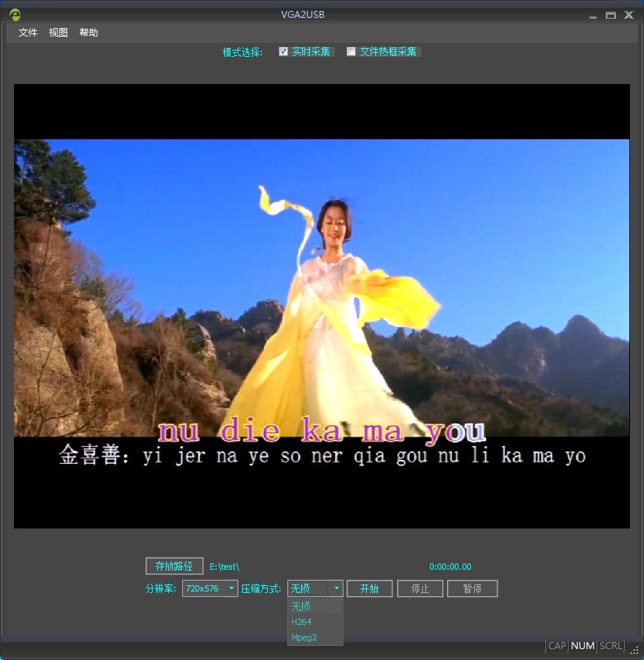
Task: Open the 视图 menu
Action: [x=58, y=33]
